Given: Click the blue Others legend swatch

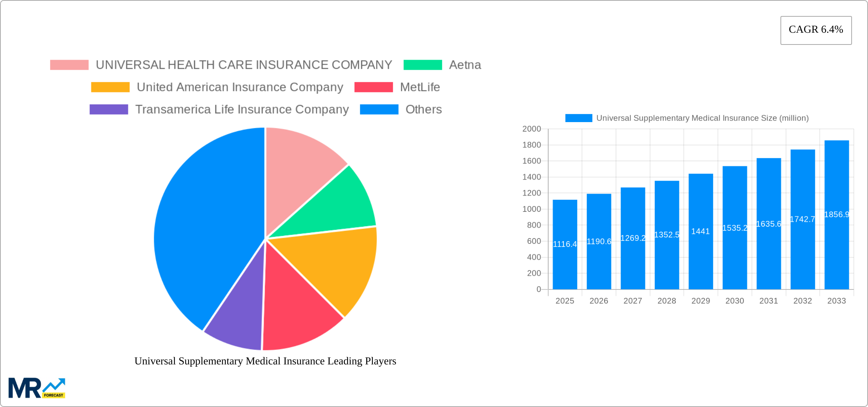Looking at the screenshot, I should point(379,109).
